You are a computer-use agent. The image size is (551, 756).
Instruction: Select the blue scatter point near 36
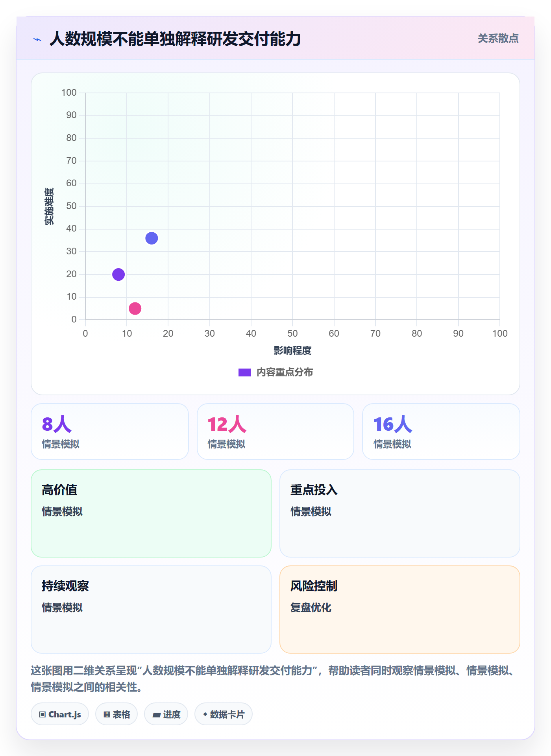[152, 238]
